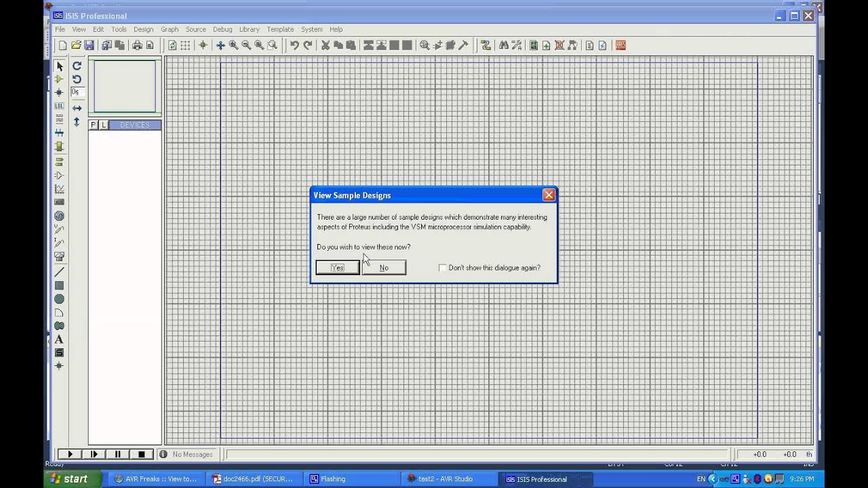Click the Cut scissors icon
Screen dimensions: 868x488
325,45
